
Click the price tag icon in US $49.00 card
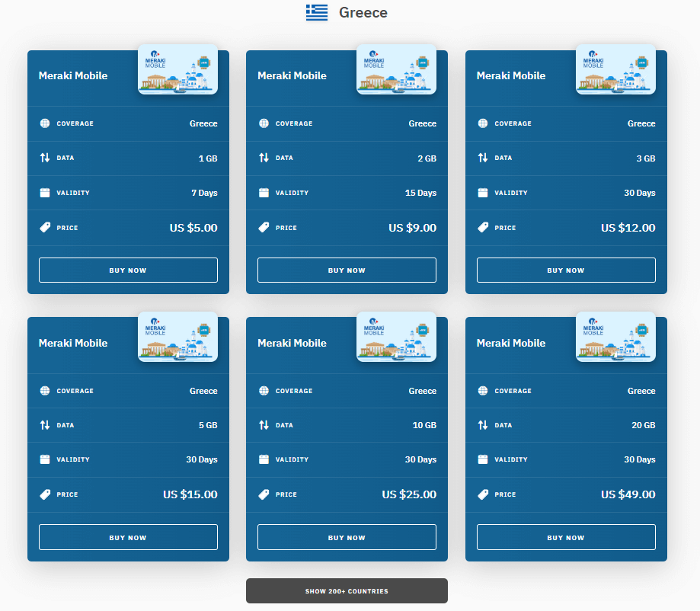pyautogui.click(x=483, y=494)
